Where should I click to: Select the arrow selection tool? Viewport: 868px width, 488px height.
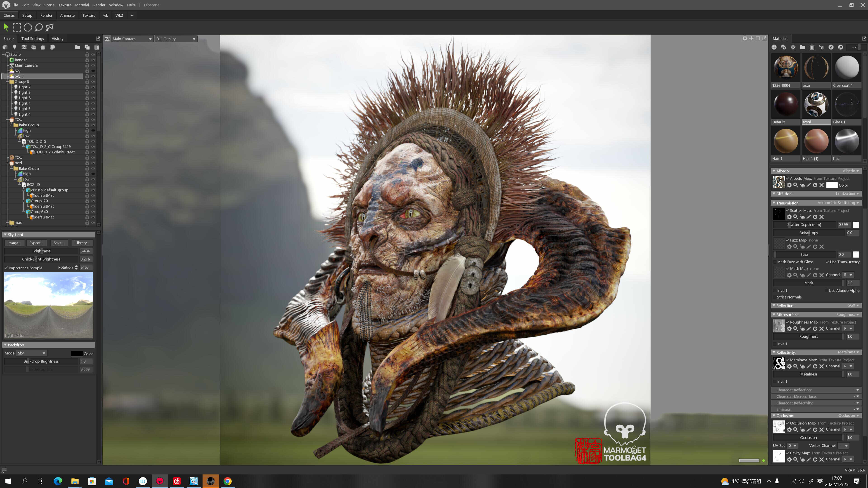coord(6,27)
